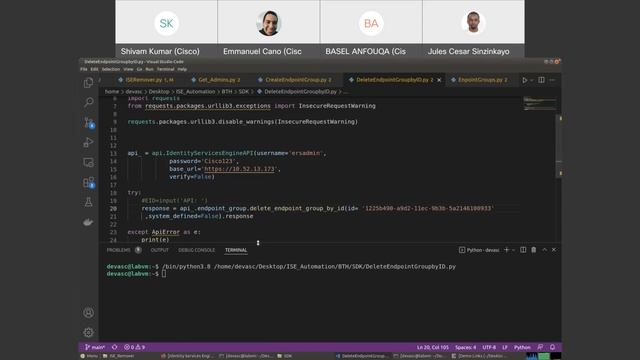The image size is (640, 360).
Task: Open feedback icon in status bar
Action: coord(540,347)
